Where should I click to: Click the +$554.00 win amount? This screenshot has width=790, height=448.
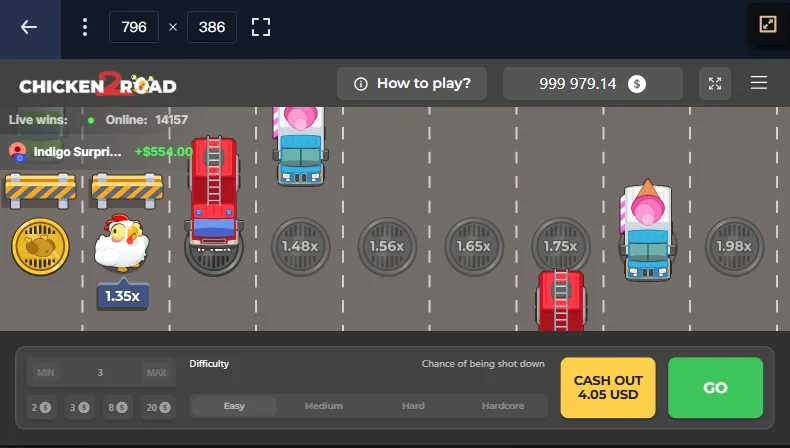[164, 152]
